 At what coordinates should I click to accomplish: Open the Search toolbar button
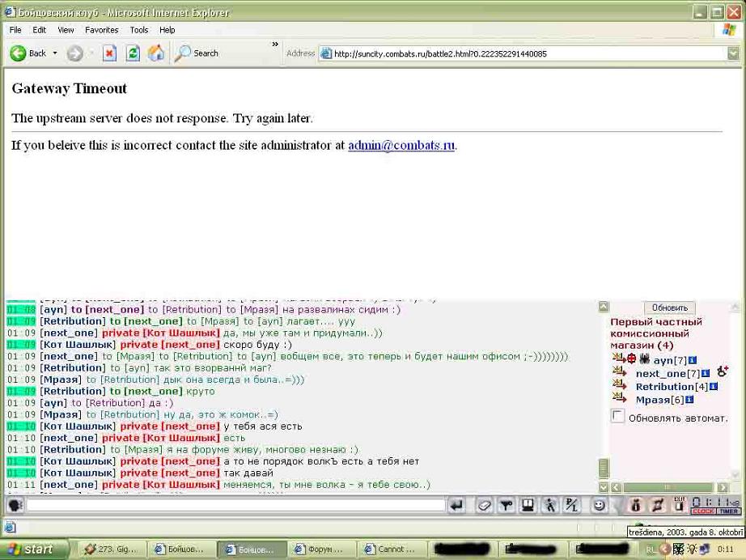pos(197,53)
